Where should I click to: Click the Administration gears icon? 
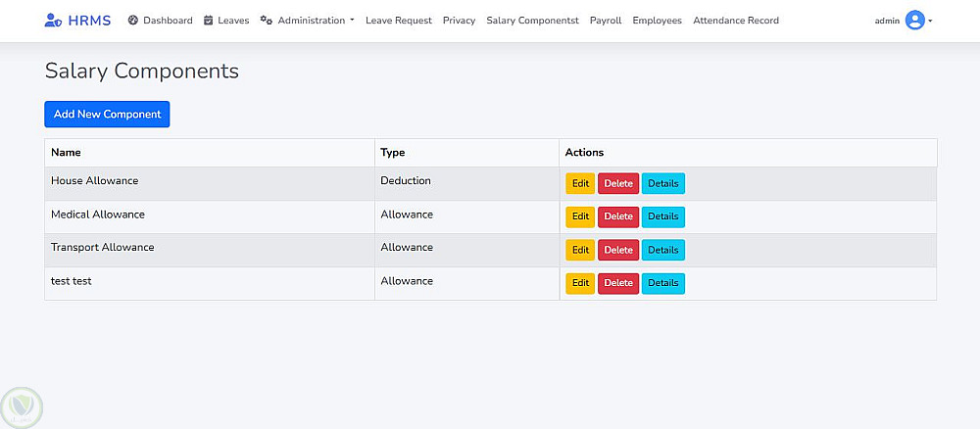pyautogui.click(x=267, y=21)
